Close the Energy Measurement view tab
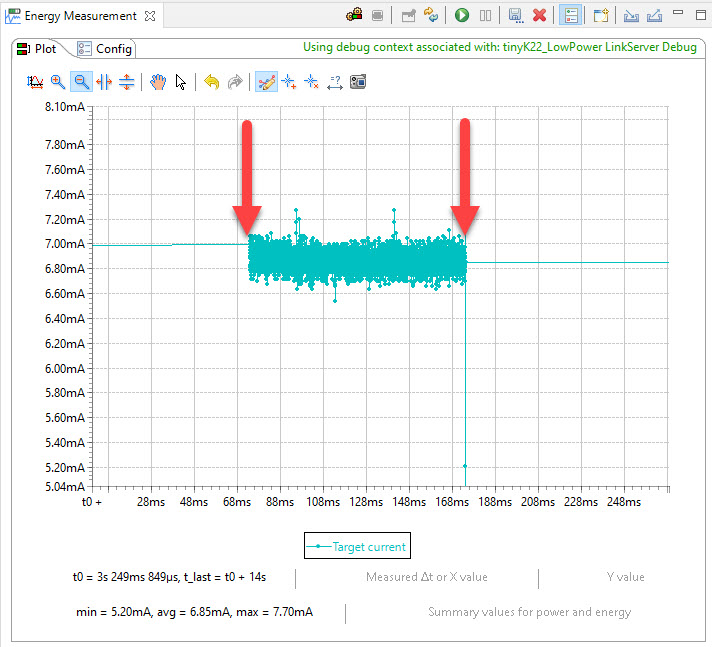This screenshot has height=647, width=712. [x=150, y=16]
